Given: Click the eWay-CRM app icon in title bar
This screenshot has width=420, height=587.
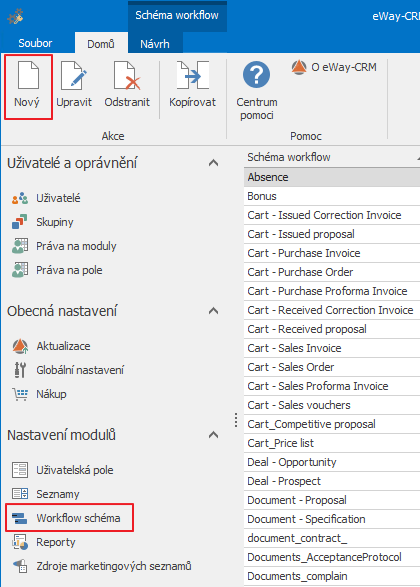Looking at the screenshot, I should coord(15,16).
